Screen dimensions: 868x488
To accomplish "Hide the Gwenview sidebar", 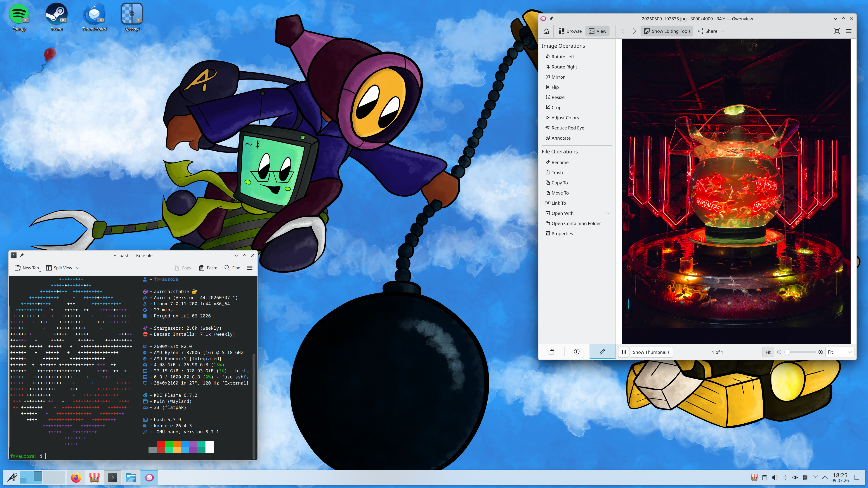I will 624,352.
